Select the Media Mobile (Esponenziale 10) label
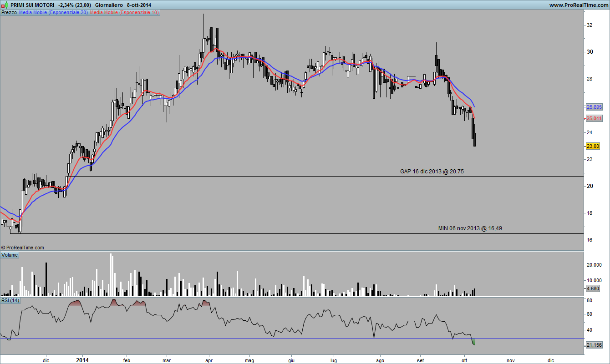This screenshot has width=610, height=364. click(125, 13)
